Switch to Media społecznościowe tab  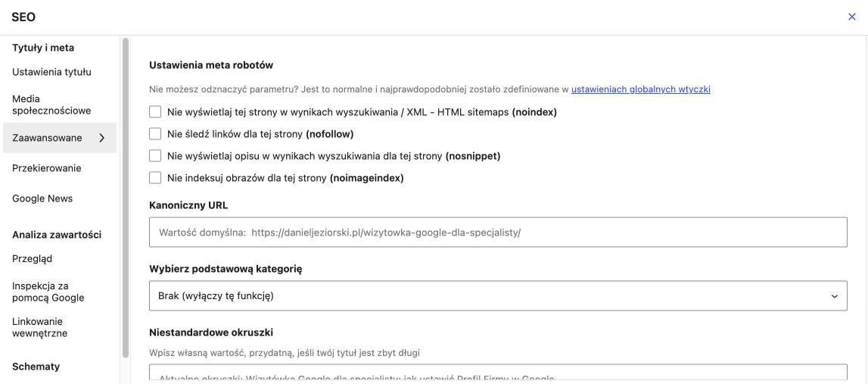(x=51, y=105)
